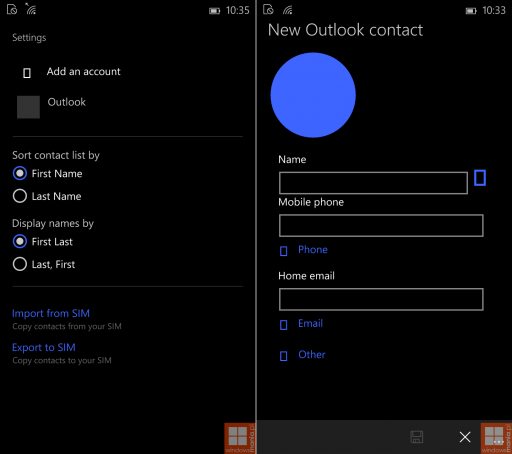The width and height of the screenshot is (512, 454).
Task: Tap battery icon in New contact status bar
Action: click(x=471, y=11)
